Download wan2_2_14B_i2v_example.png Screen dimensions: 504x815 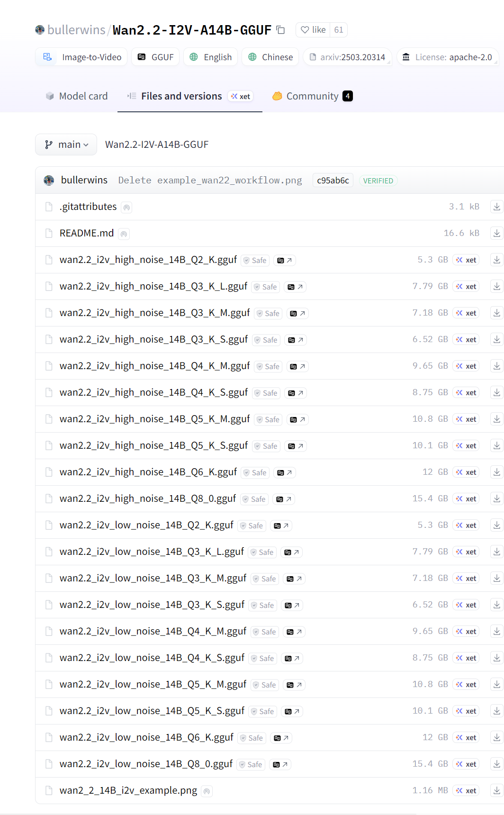click(496, 790)
